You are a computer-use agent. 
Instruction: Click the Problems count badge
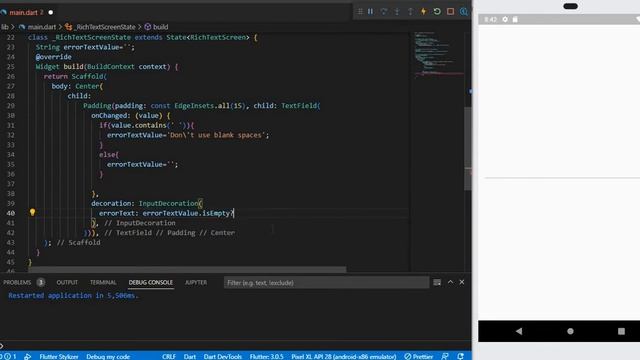40,282
